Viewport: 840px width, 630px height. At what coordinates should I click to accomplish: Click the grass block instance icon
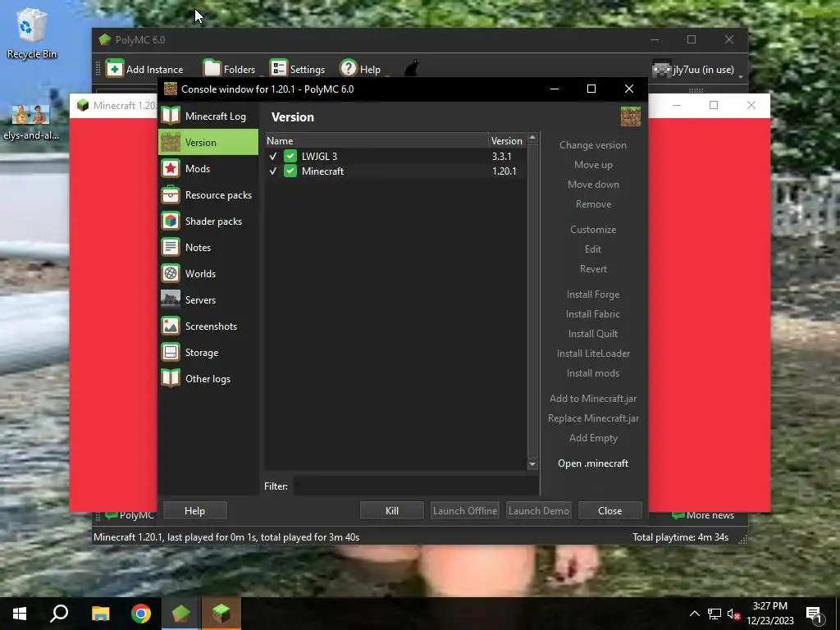(631, 116)
